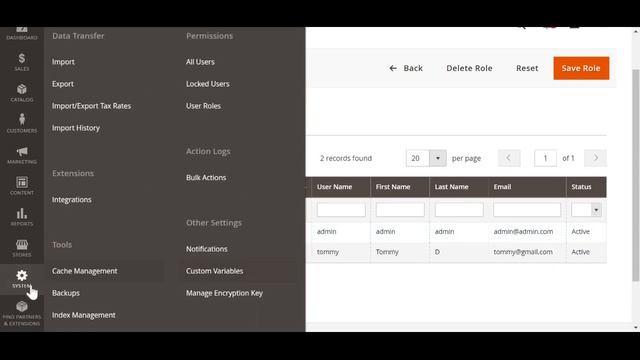Open the Content sidebar menu
The width and height of the screenshot is (640, 360).
point(22,186)
